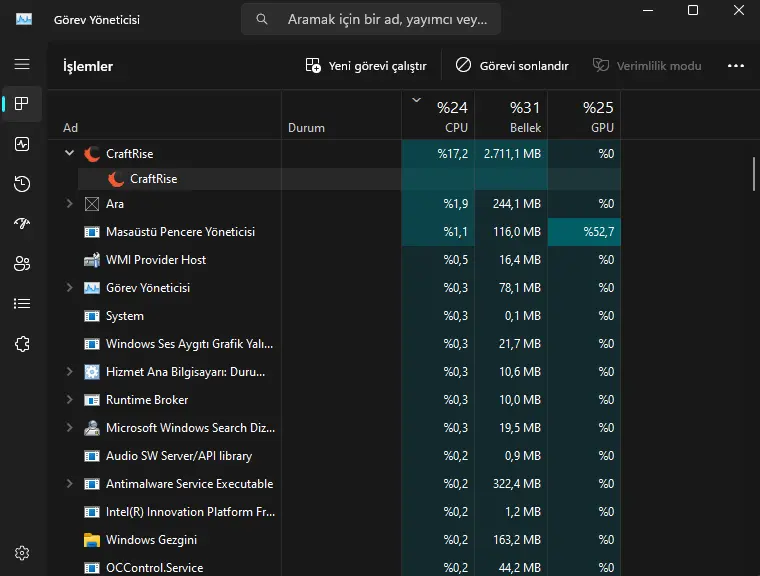This screenshot has width=760, height=576.
Task: Expand Antimalware Service Executable group
Action: [x=69, y=483]
